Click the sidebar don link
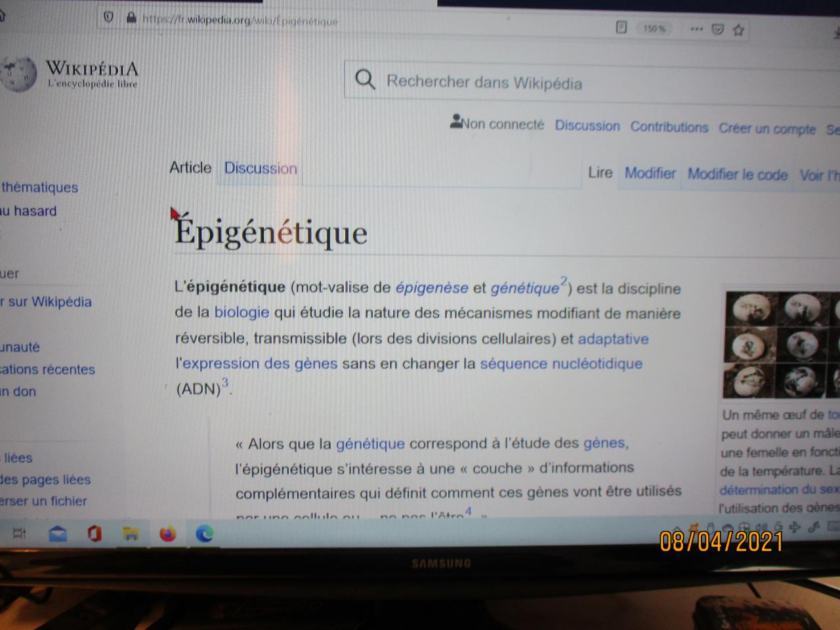 pos(18,392)
